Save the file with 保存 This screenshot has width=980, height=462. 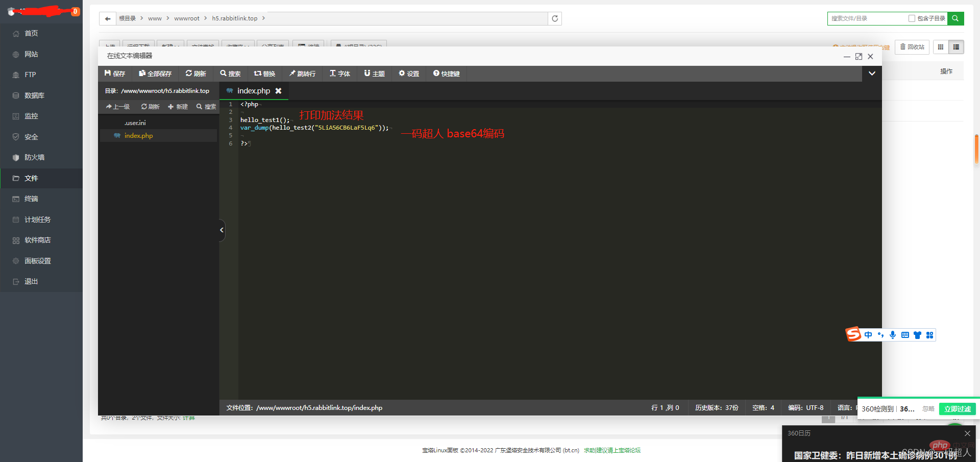[115, 74]
